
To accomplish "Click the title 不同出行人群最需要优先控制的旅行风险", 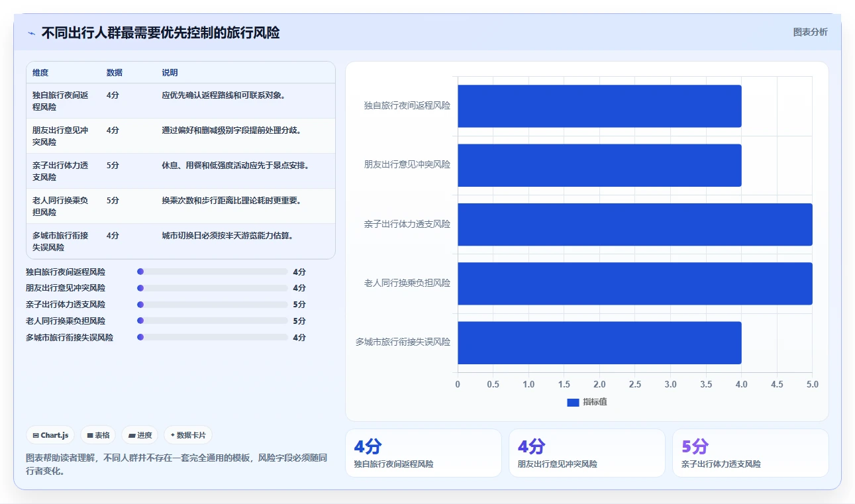I will point(160,32).
